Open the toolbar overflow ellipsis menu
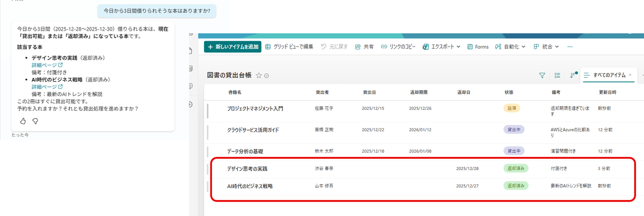The width and height of the screenshot is (644, 216). [570, 47]
